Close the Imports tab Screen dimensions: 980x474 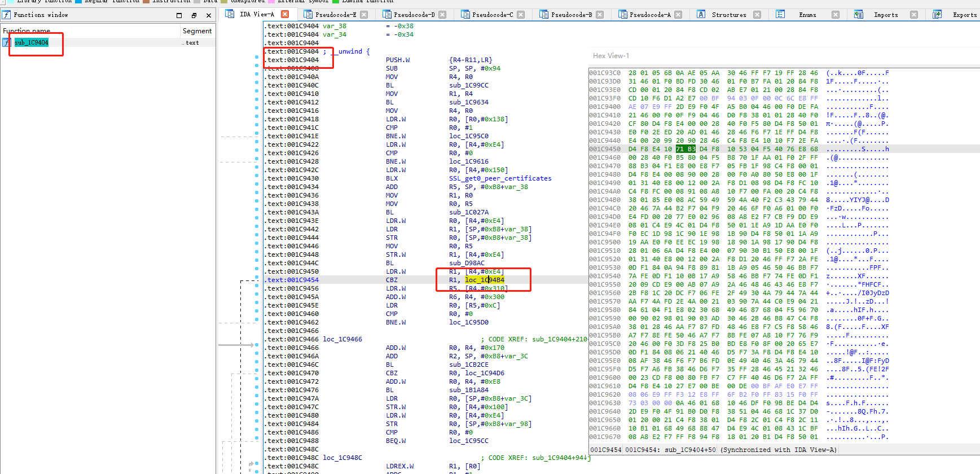coord(914,15)
